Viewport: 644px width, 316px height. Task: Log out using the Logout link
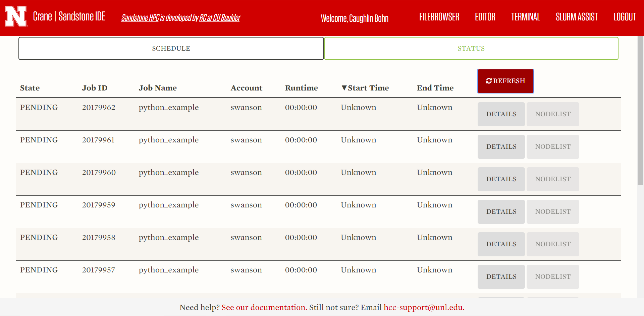pyautogui.click(x=625, y=17)
